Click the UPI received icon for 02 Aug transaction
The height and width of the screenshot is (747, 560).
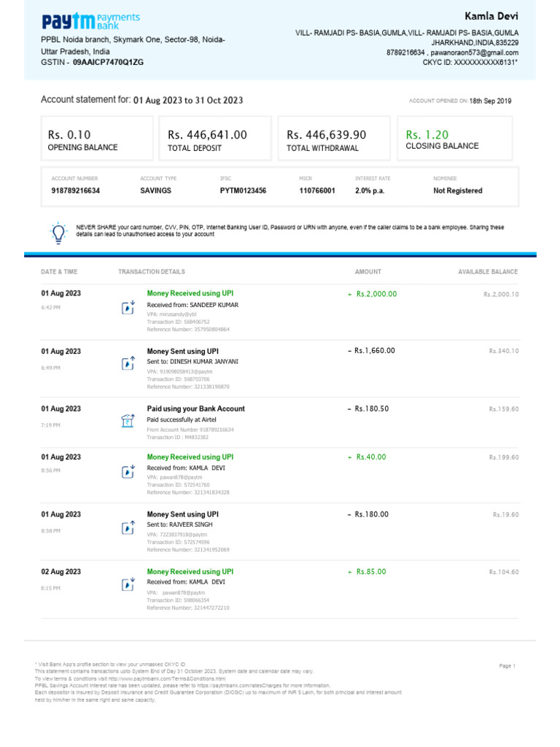point(128,584)
